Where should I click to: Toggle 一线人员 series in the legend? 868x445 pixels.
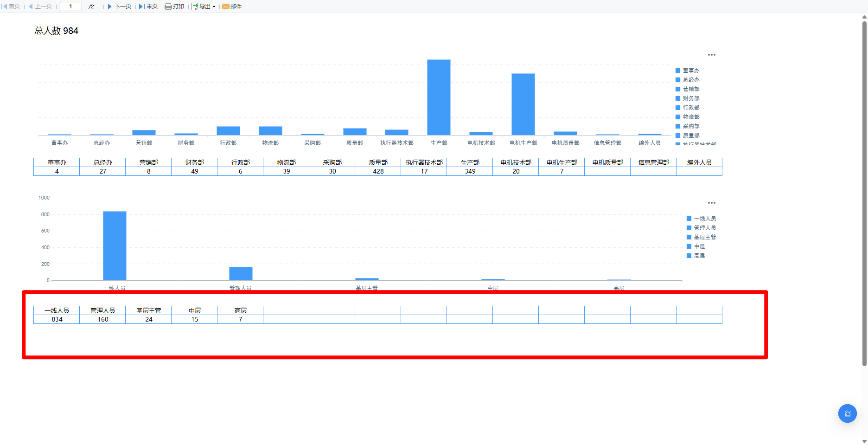(x=701, y=219)
